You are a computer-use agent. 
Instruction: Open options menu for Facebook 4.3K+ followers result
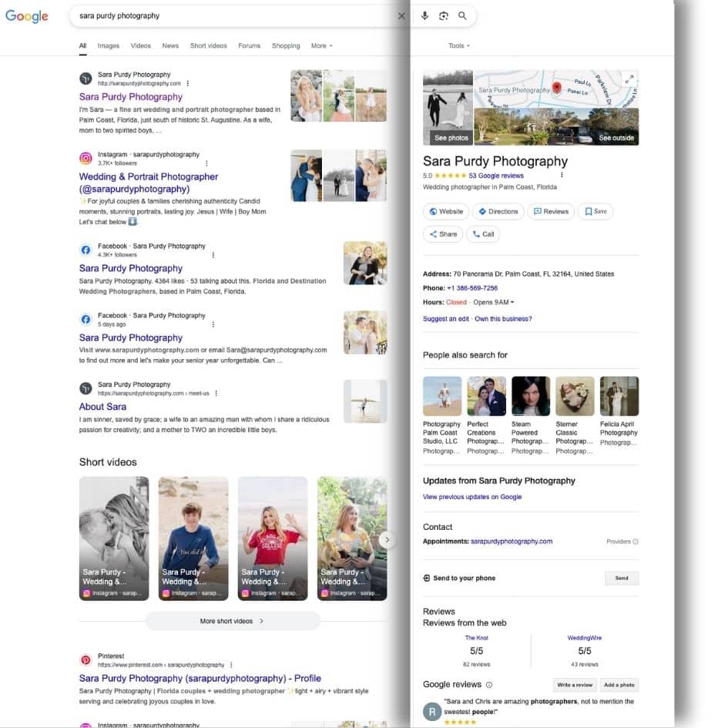coord(213,255)
